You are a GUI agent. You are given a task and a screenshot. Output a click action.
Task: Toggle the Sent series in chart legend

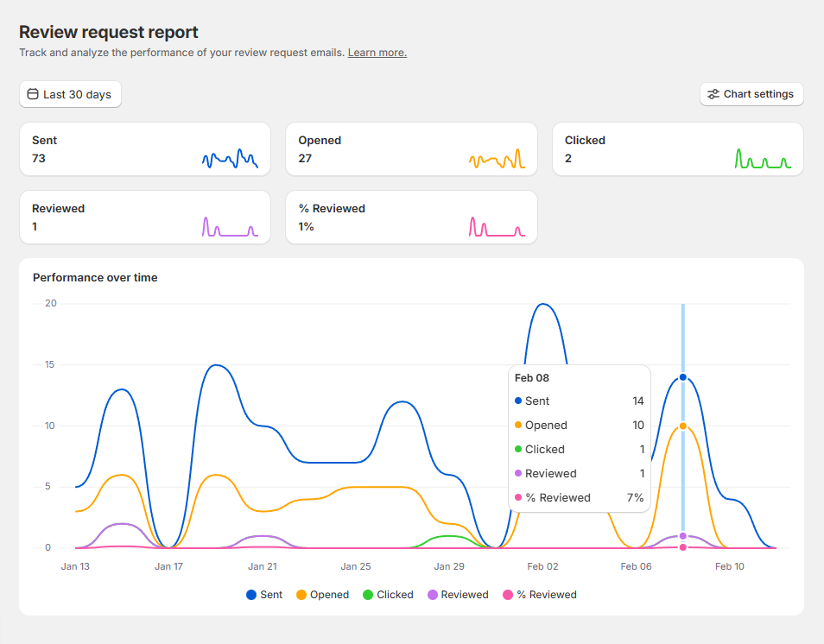[x=264, y=595]
